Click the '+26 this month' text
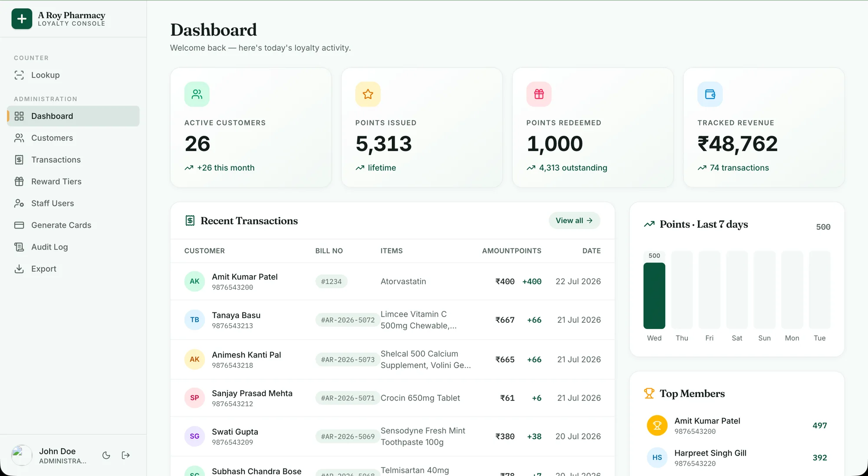The image size is (868, 476). click(x=226, y=168)
